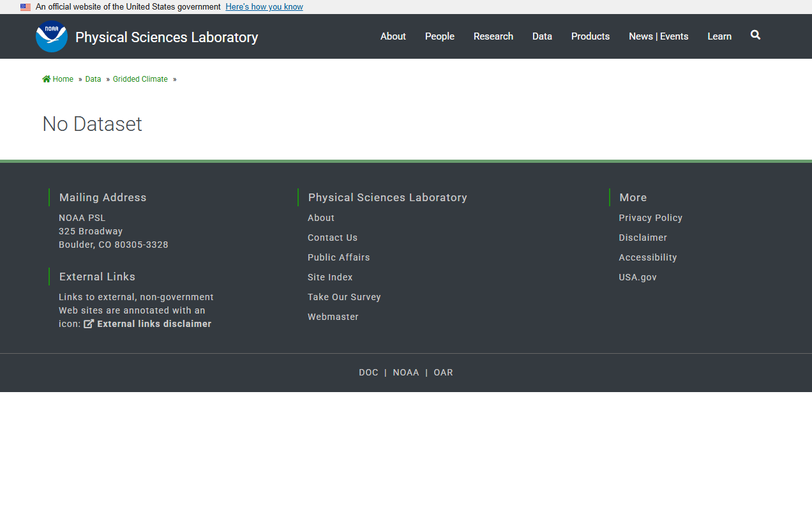Open Take Our Survey link

coord(343,297)
